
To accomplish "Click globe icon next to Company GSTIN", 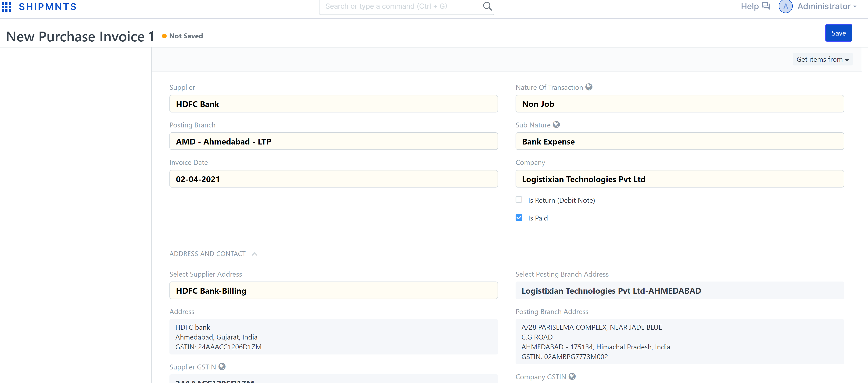I will click(572, 376).
